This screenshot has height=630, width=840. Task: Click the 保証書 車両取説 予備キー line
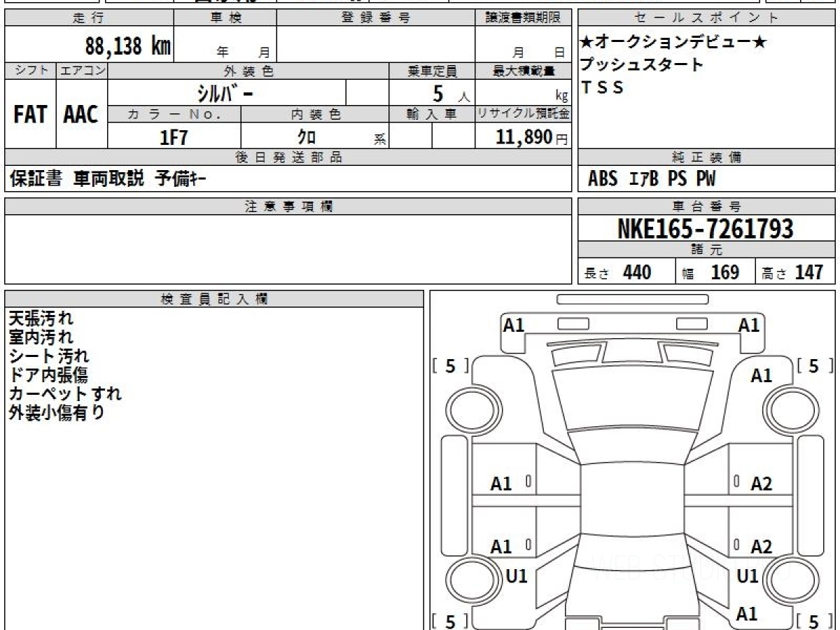pyautogui.click(x=108, y=179)
